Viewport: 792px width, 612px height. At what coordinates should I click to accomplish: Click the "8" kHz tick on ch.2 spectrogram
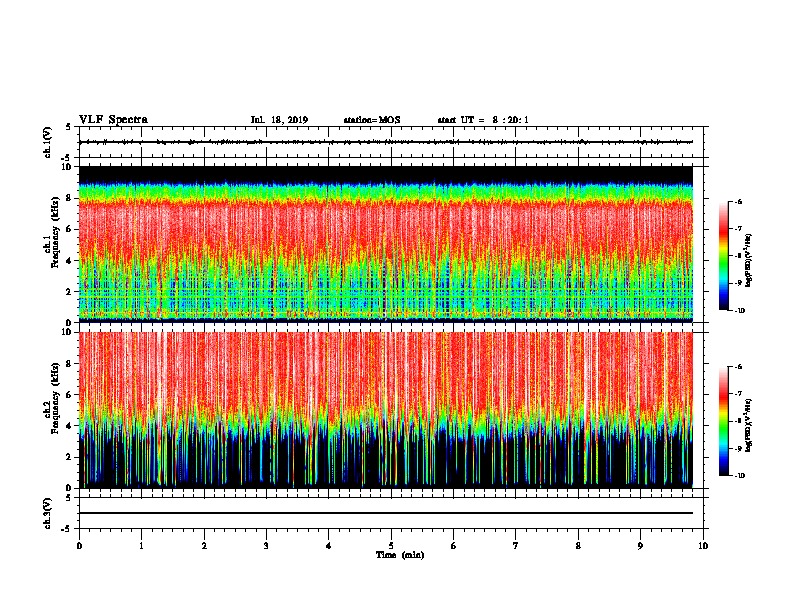pos(70,364)
